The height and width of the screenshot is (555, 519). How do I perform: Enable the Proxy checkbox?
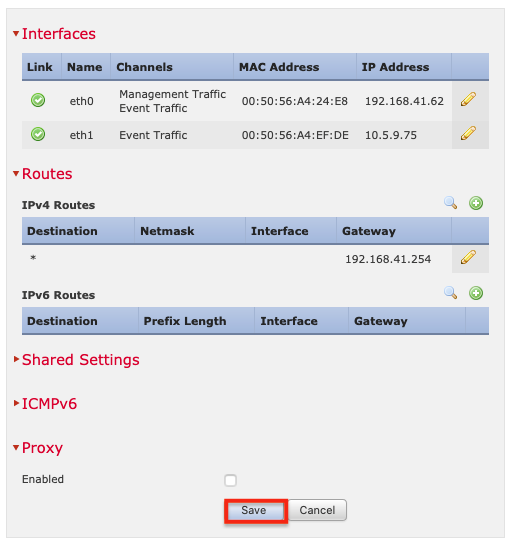click(x=230, y=480)
